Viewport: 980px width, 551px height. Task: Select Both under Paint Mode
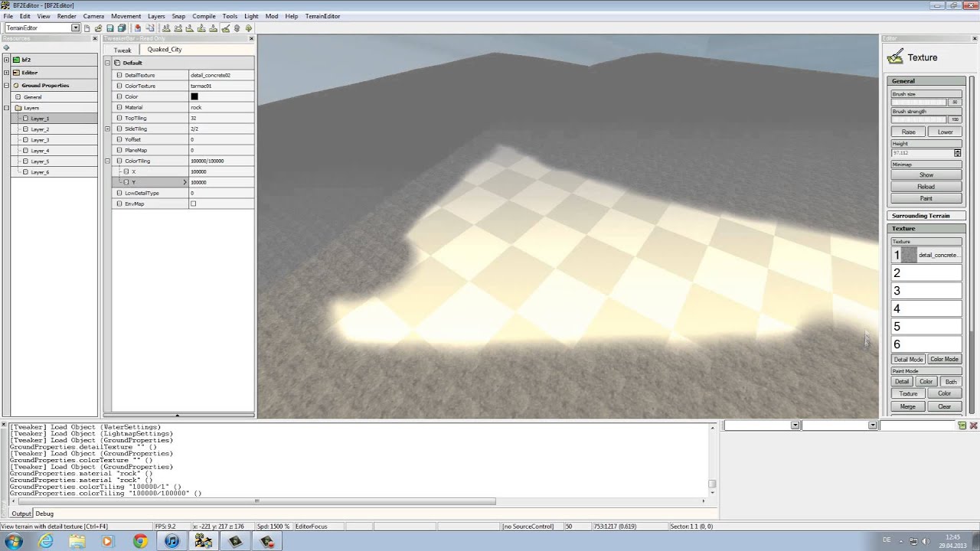pos(950,382)
